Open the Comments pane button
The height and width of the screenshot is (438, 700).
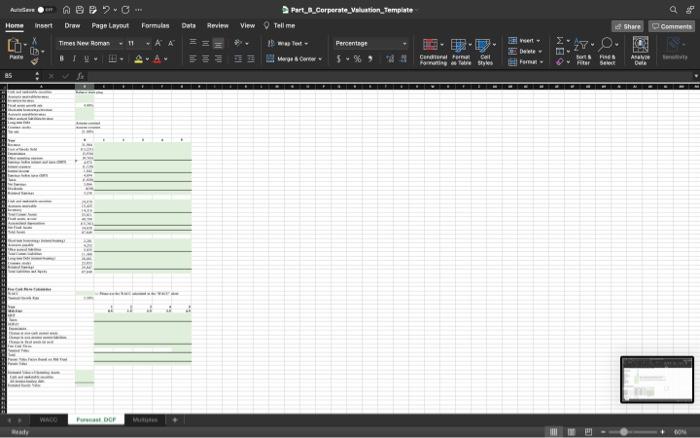point(671,26)
